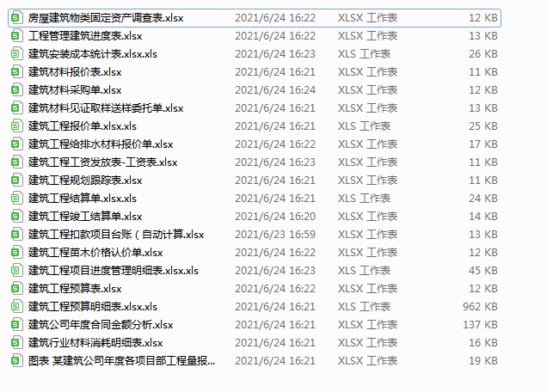Image resolution: width=547 pixels, height=392 pixels.
Task: Select 建筑行业材料消耗明细表.xlsx in the list
Action: (95, 343)
